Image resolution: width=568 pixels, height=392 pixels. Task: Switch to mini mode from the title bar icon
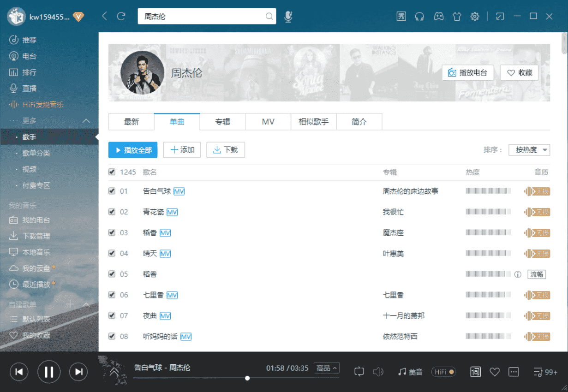click(x=500, y=17)
